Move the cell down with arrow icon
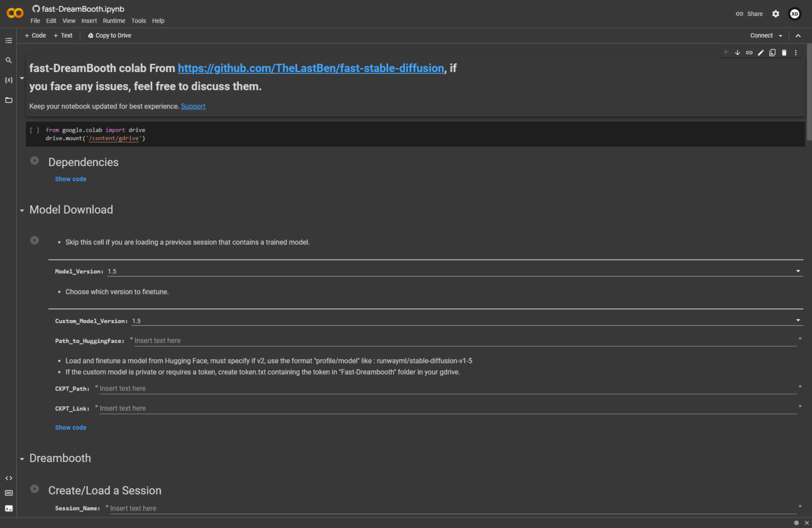This screenshot has width=812, height=528. 737,53
